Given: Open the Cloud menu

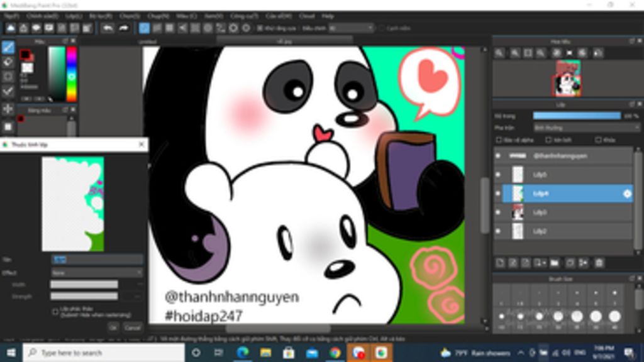Looking at the screenshot, I should pos(306,16).
